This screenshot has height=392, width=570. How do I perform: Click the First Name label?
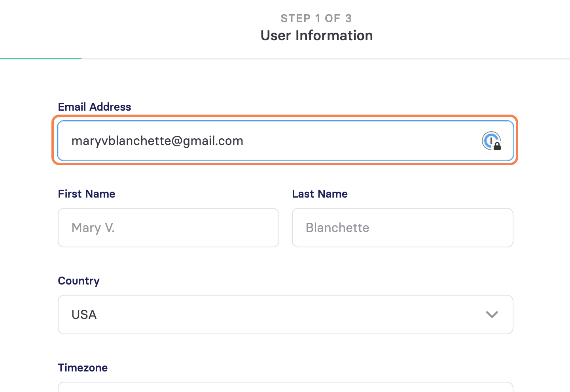point(87,194)
